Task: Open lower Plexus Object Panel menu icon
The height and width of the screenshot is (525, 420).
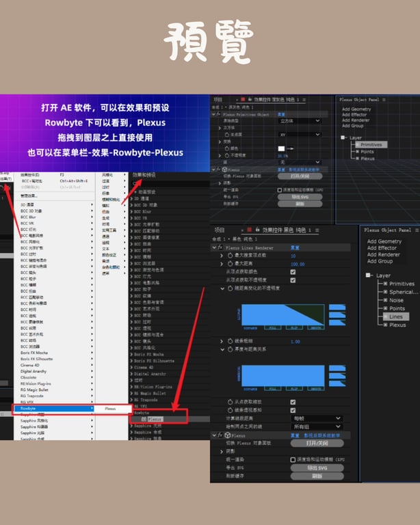Action: [417, 230]
